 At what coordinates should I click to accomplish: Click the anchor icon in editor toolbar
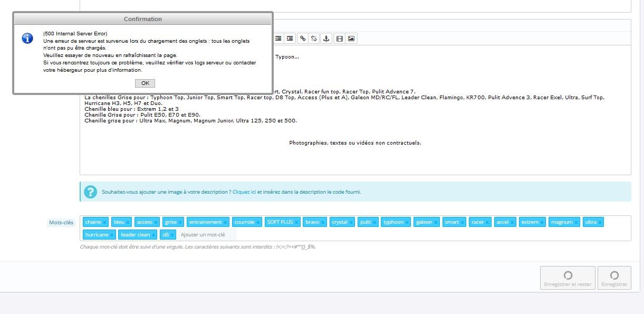tap(326, 39)
